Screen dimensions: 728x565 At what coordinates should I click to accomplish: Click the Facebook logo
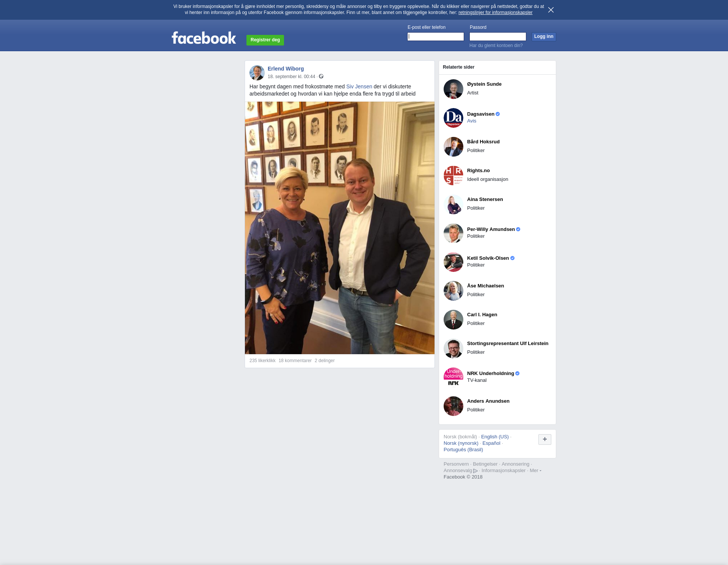pos(204,38)
